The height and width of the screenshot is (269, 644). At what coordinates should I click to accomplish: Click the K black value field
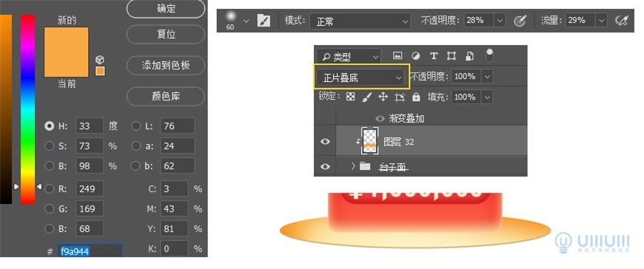tap(174, 248)
